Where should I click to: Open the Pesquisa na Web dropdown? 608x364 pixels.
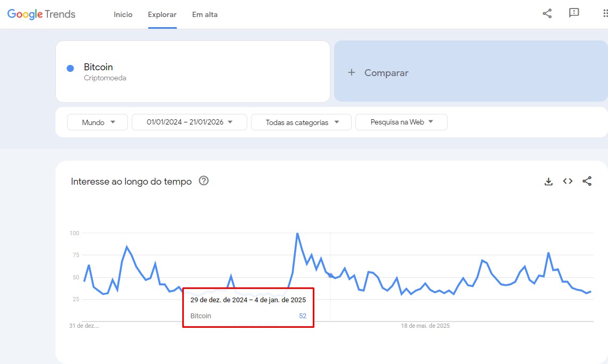pyautogui.click(x=401, y=122)
